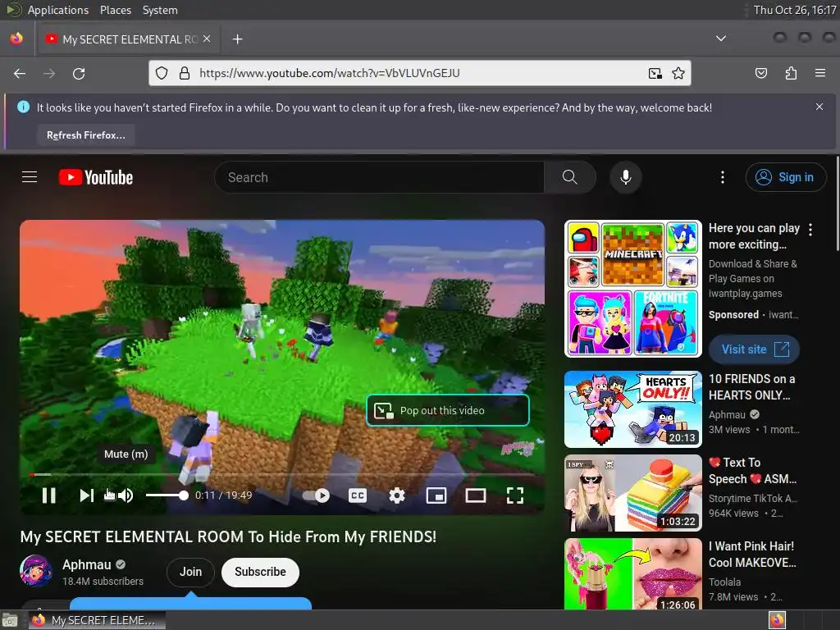840x630 pixels.
Task: Click the clock Thu Oct 26
Action: (x=794, y=10)
